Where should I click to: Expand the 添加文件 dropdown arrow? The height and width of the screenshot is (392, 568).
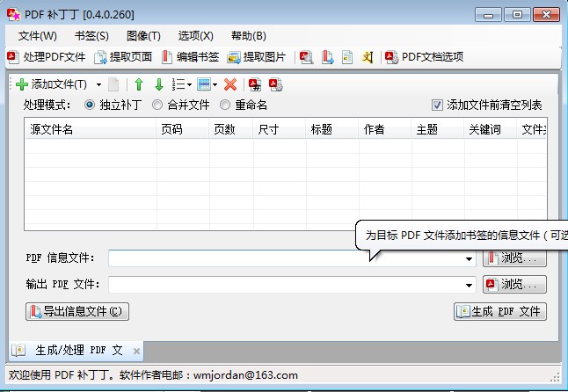[98, 84]
